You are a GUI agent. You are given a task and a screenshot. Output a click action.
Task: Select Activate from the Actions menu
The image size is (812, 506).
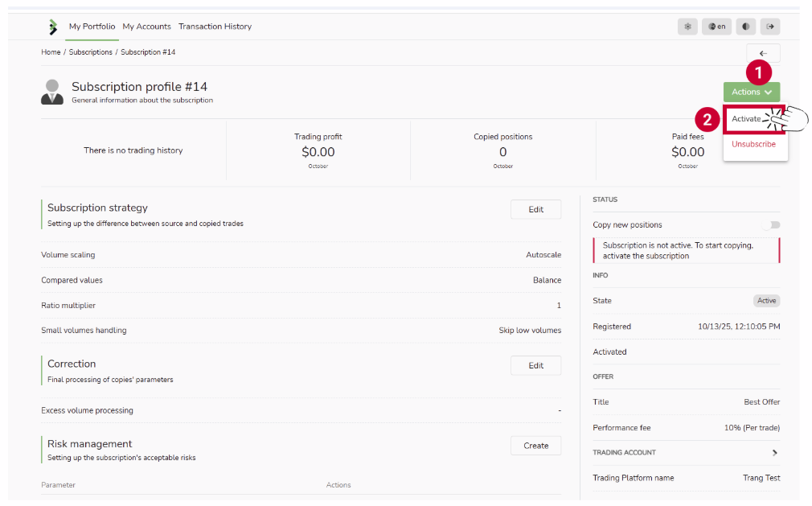746,119
